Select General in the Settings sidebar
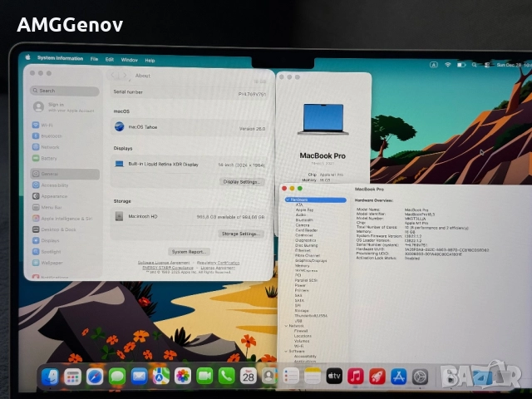The width and height of the screenshot is (532, 399). (65, 174)
